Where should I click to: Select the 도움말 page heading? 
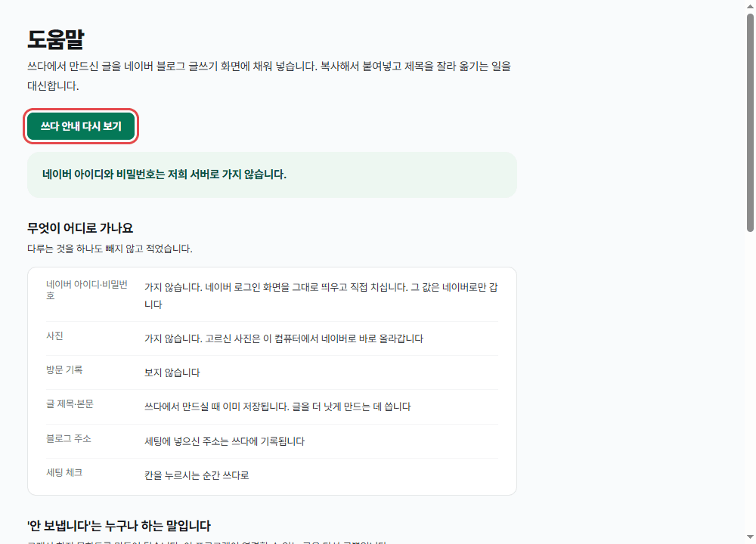(56, 39)
